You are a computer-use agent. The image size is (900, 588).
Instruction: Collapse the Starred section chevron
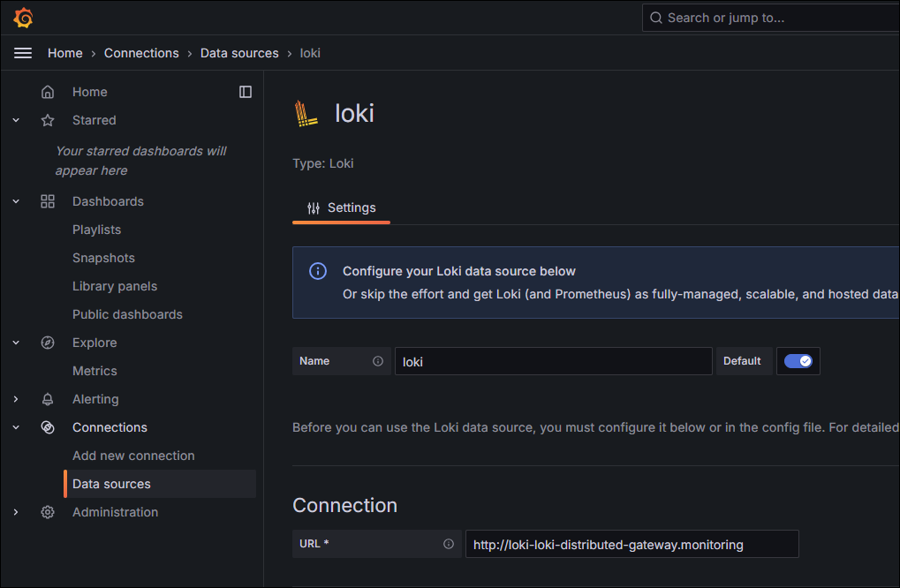tap(16, 120)
